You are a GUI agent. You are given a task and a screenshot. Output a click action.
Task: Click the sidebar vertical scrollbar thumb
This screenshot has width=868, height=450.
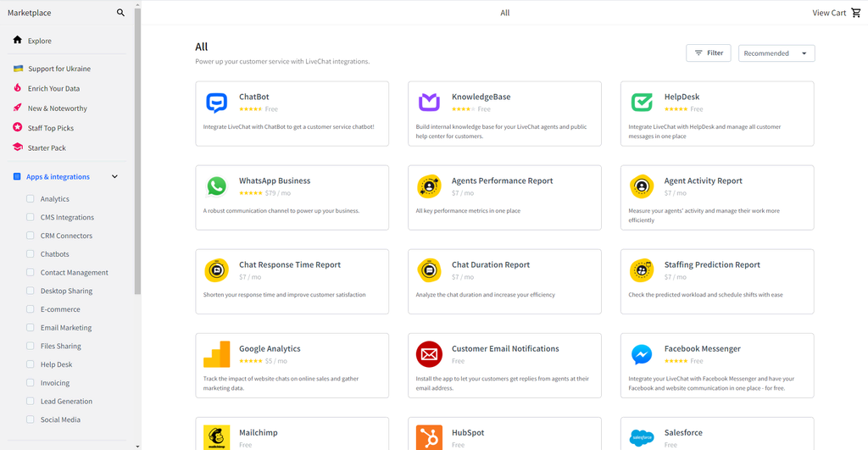137,151
